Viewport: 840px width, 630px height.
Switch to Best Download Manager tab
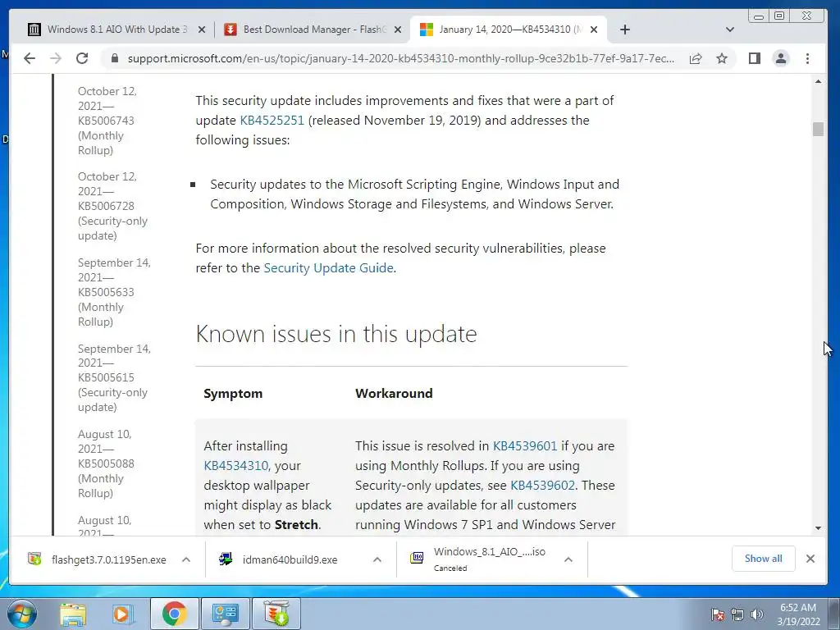(313, 30)
